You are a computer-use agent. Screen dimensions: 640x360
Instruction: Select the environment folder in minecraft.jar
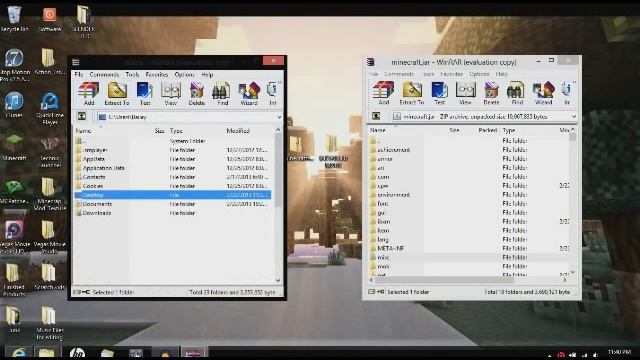pyautogui.click(x=469, y=195)
